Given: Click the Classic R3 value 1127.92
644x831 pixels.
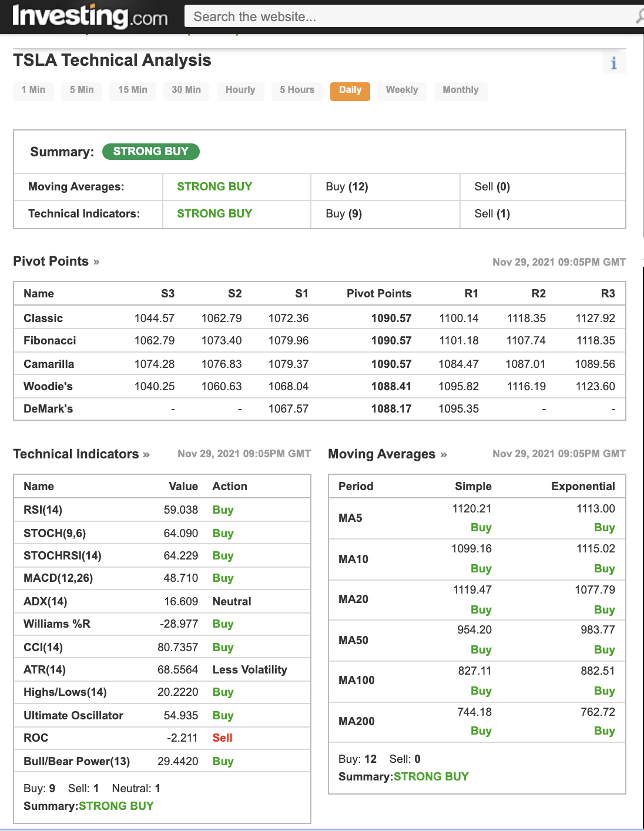Looking at the screenshot, I should pos(595,319).
